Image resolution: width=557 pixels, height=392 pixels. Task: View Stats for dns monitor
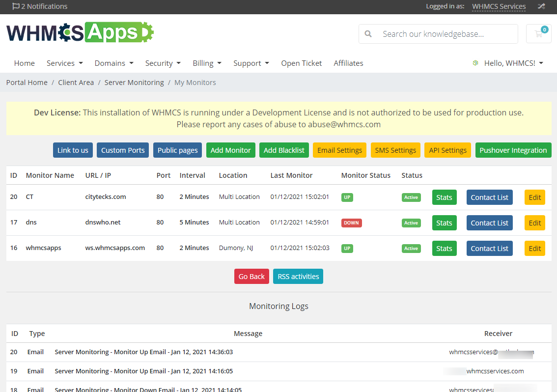click(x=444, y=223)
